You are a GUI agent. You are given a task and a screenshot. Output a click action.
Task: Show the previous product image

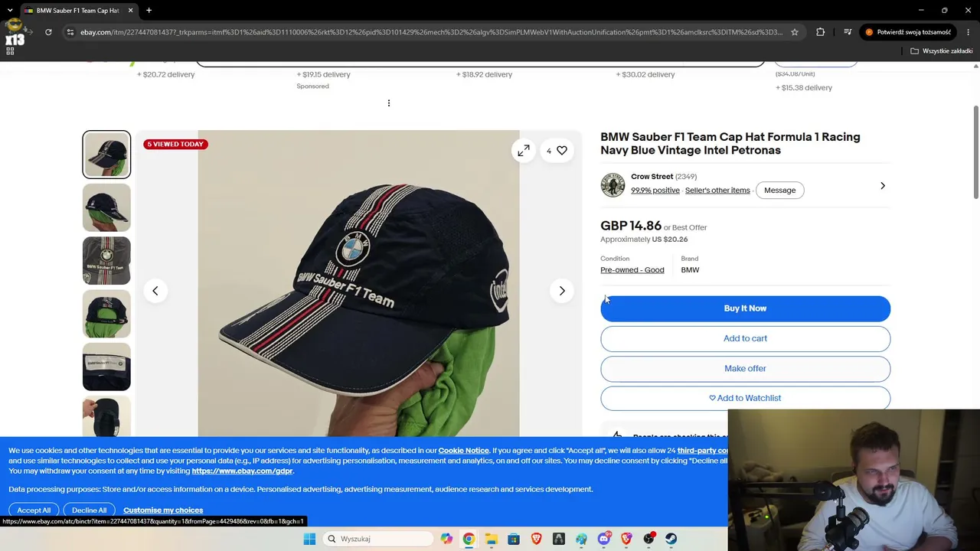(155, 291)
